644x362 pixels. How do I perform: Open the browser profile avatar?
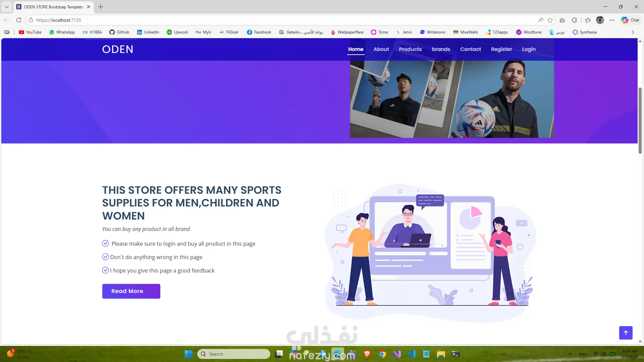[x=600, y=20]
